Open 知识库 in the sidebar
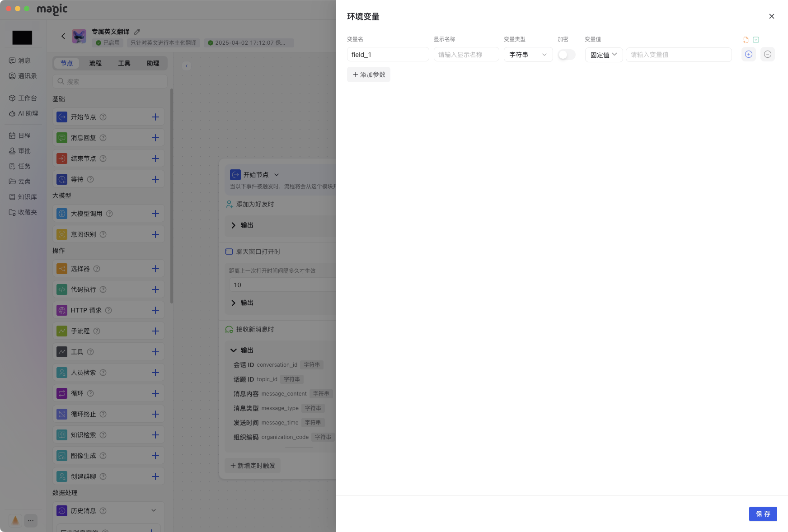Screen dimensions: 788x532 point(23,197)
